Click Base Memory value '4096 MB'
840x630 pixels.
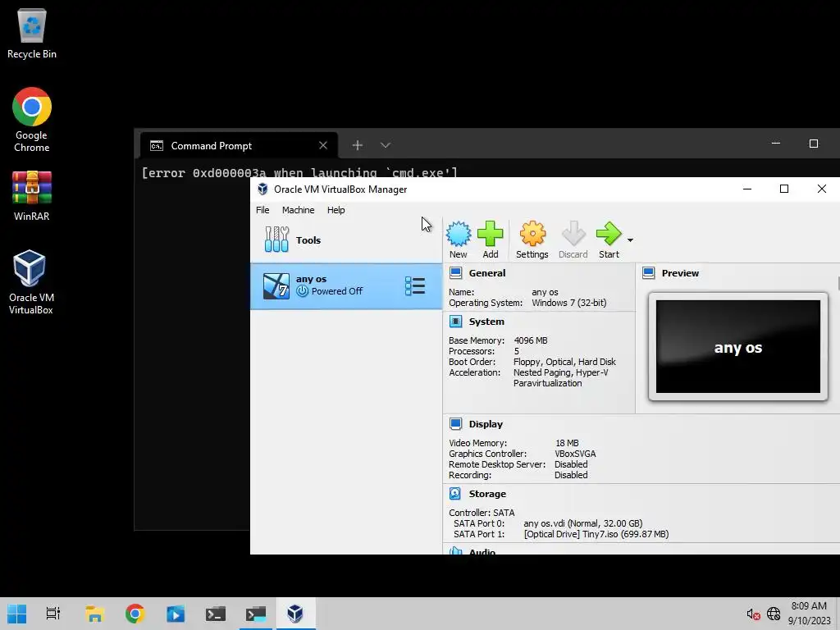point(531,340)
